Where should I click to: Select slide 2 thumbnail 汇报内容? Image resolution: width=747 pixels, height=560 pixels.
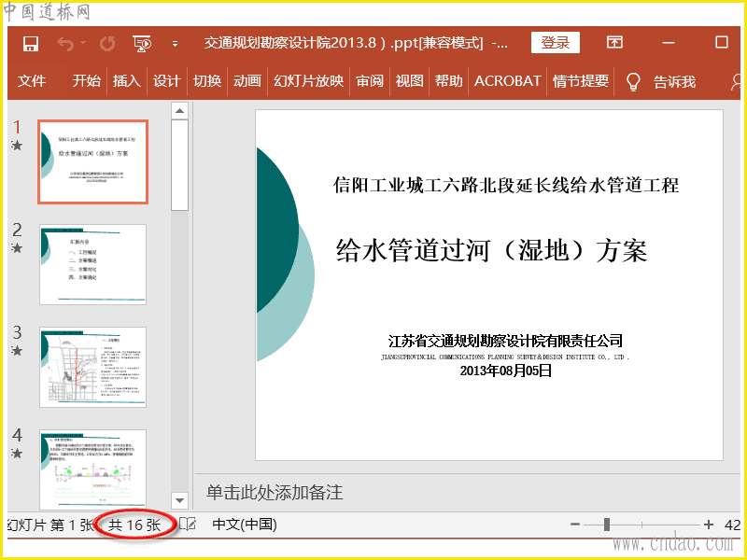coord(92,265)
